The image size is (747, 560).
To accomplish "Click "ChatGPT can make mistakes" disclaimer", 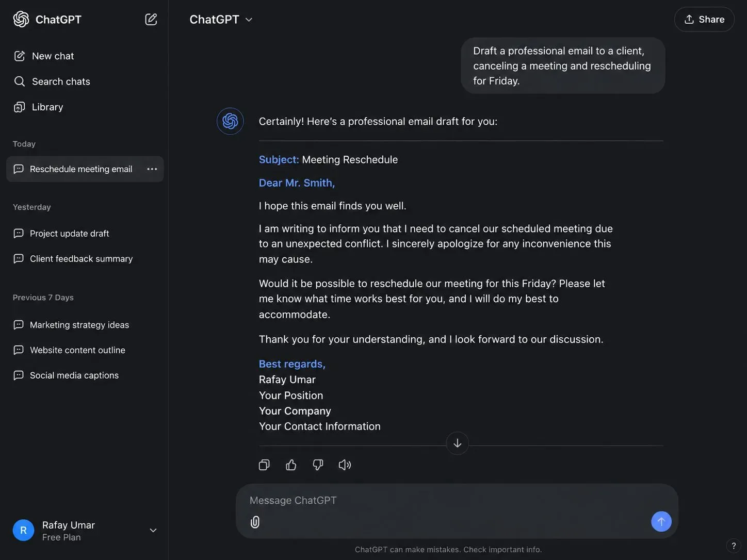I will click(x=448, y=550).
